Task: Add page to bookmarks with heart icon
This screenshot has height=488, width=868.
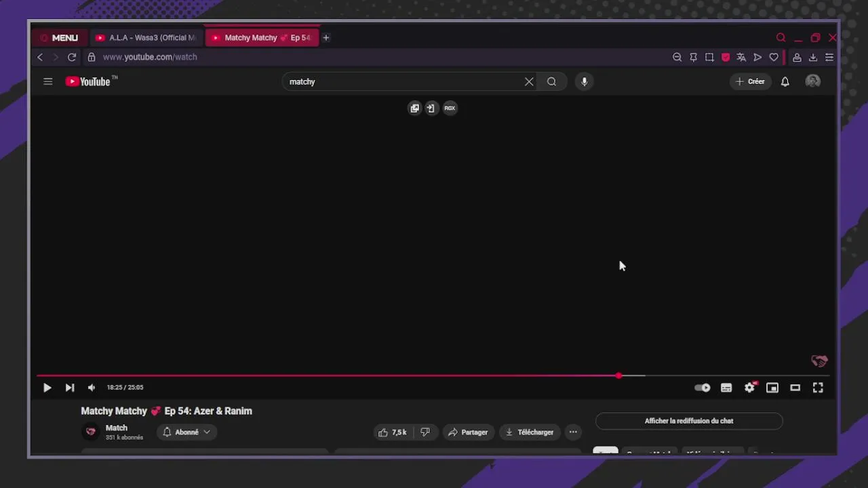Action: coord(774,58)
